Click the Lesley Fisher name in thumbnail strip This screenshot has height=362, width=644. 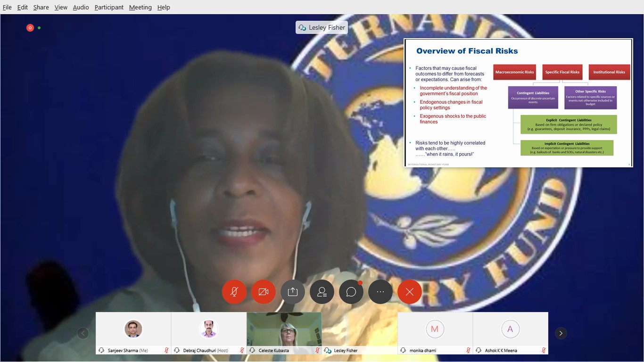346,351
